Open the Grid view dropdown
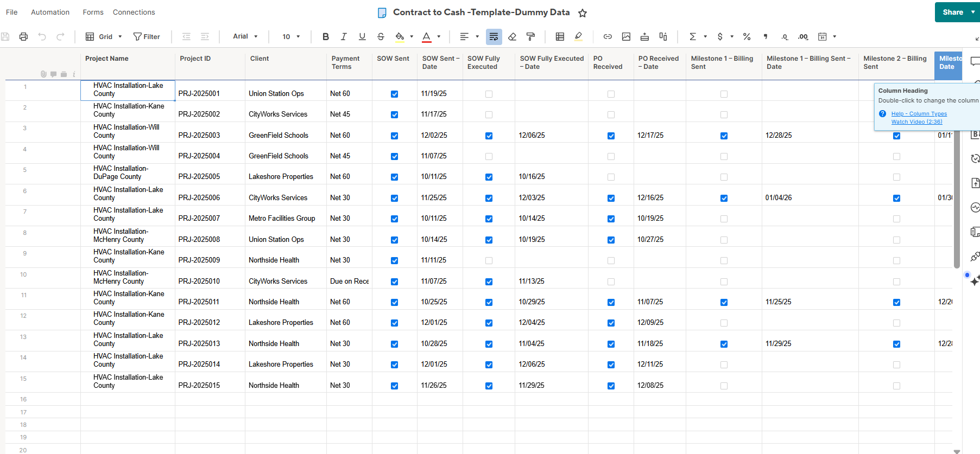This screenshot has width=980, height=454. click(104, 36)
